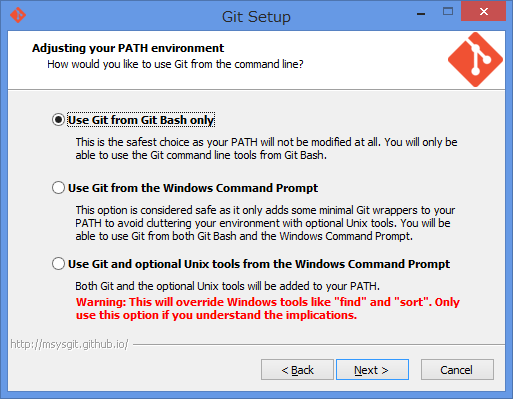The width and height of the screenshot is (513, 399).
Task: Cancel the Git installation
Action: click(x=457, y=370)
